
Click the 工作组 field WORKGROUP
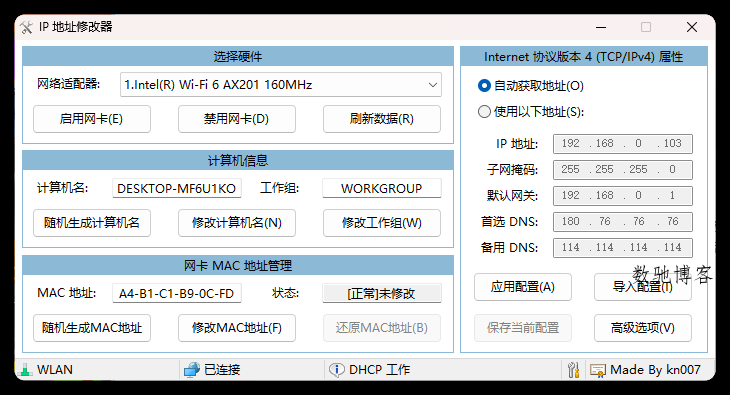[x=382, y=188]
